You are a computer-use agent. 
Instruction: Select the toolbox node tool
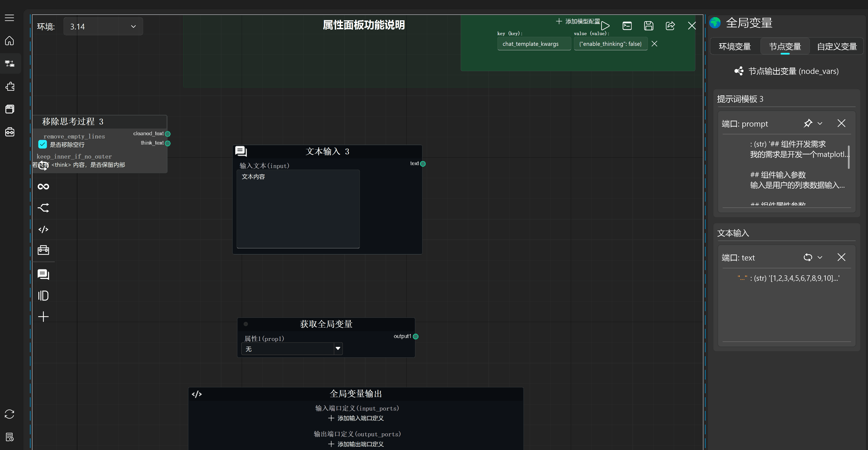[x=43, y=250]
